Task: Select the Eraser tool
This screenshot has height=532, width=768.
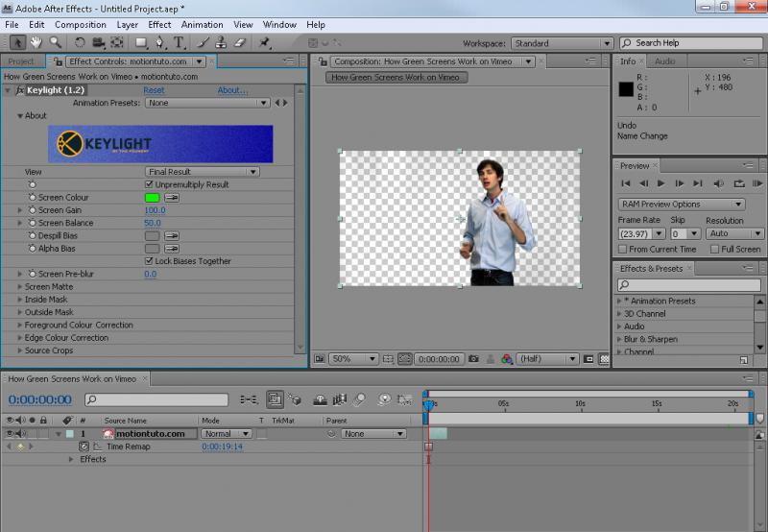Action: click(x=240, y=42)
